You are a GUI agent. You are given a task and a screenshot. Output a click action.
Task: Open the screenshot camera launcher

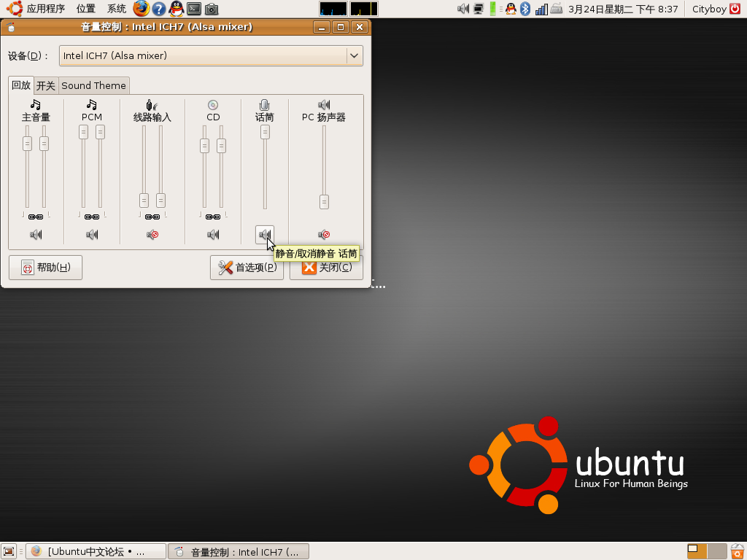tap(212, 9)
